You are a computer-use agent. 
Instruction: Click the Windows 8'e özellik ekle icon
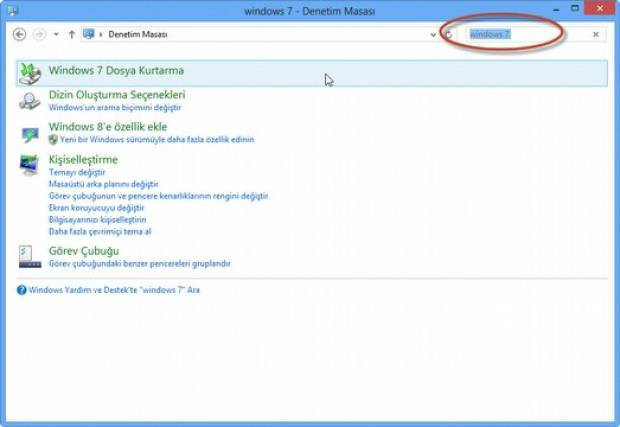30,134
